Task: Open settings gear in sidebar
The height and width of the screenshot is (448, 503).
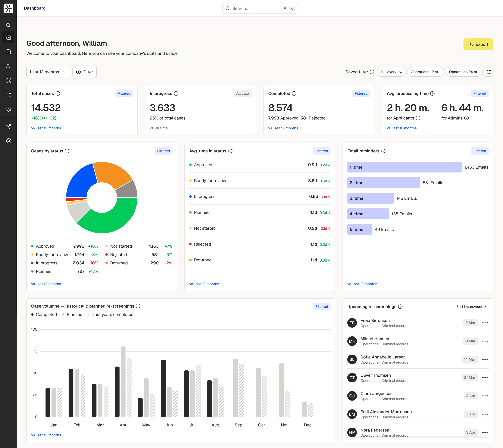Action: click(9, 109)
